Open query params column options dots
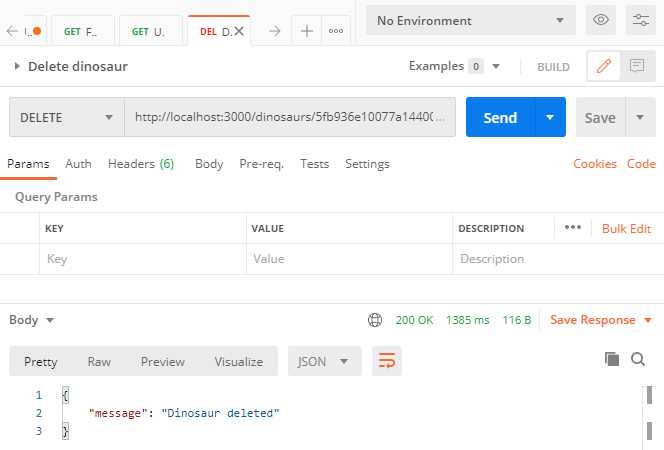664x450 pixels. (x=573, y=228)
